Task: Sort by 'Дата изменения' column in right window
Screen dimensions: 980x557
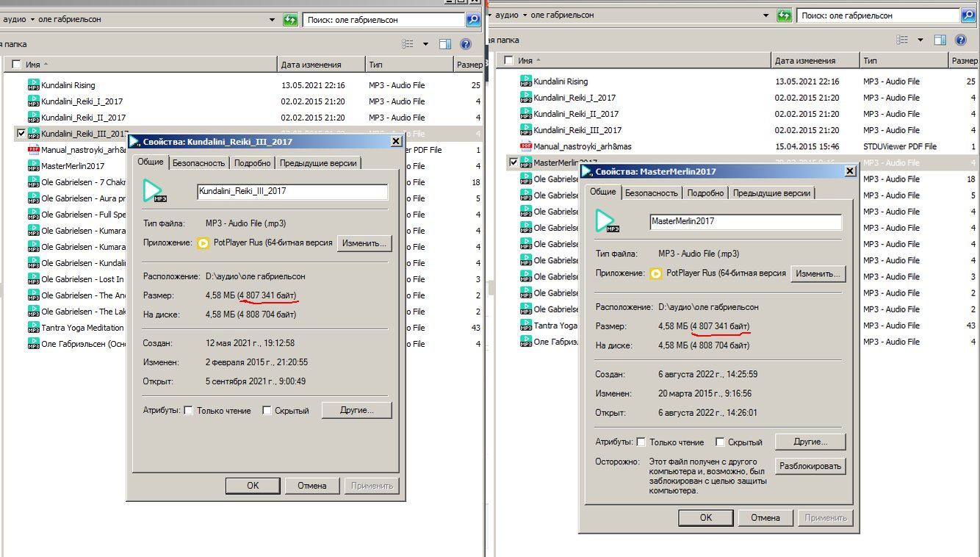Action: click(815, 60)
